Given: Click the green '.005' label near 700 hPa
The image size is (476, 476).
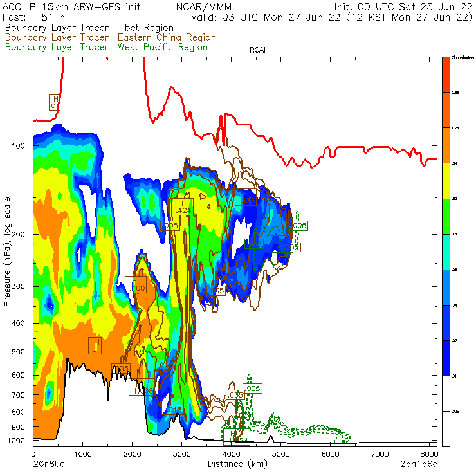Looking at the screenshot, I should tap(252, 389).
